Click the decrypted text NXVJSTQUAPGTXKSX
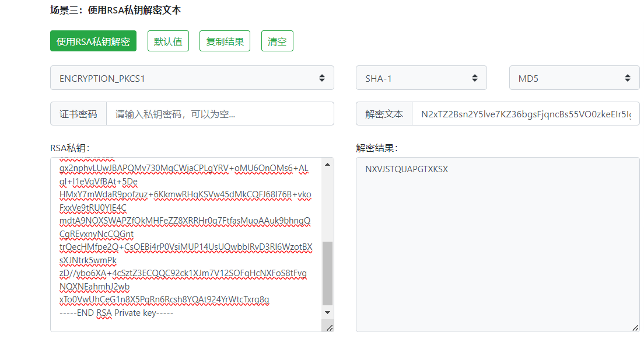644x352 pixels. [x=407, y=170]
